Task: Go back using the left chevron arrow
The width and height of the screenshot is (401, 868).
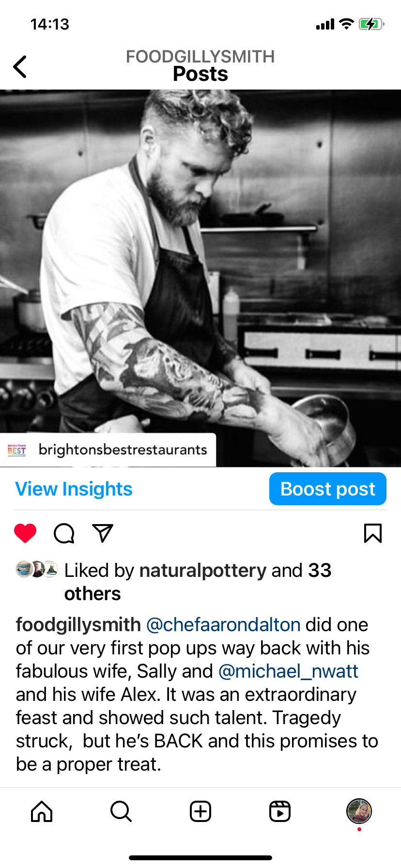Action: (x=20, y=67)
